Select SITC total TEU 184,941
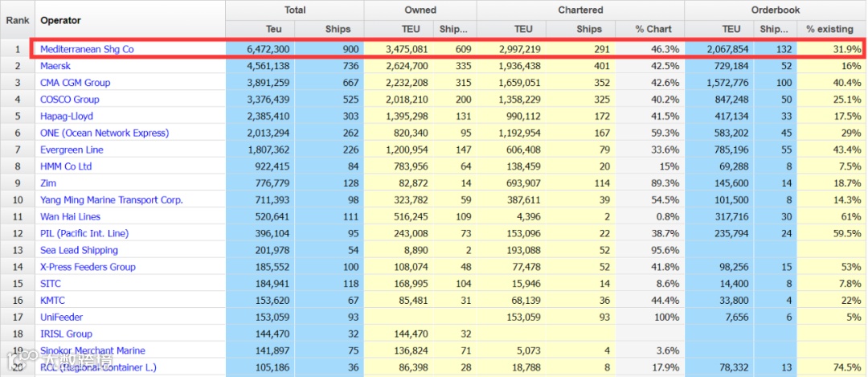 [x=272, y=284]
